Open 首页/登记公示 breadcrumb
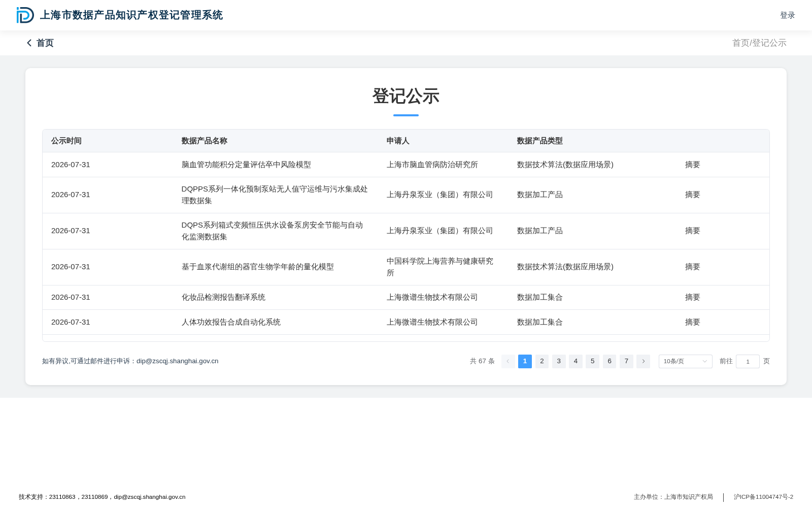The image size is (812, 508). point(759,43)
